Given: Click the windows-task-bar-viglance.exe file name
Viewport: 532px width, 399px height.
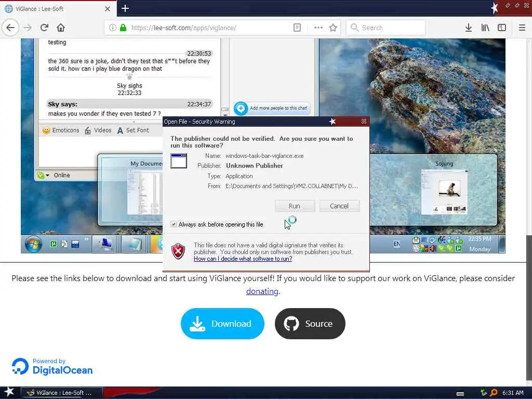Looking at the screenshot, I should tap(264, 156).
